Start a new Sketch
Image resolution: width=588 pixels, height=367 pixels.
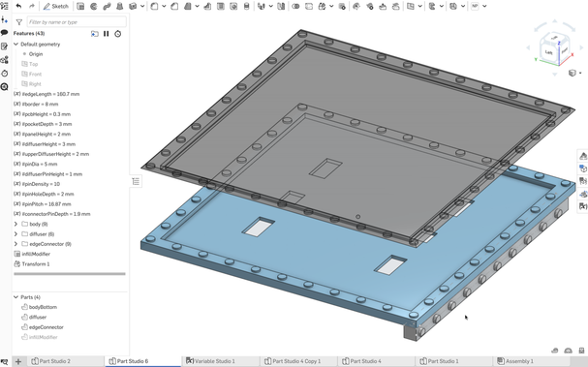(x=56, y=6)
